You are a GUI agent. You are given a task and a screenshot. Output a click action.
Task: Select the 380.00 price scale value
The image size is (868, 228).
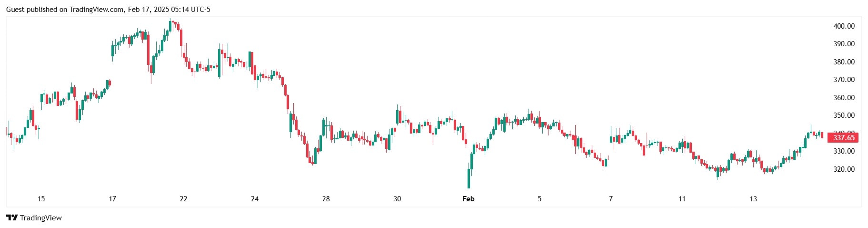click(x=844, y=62)
